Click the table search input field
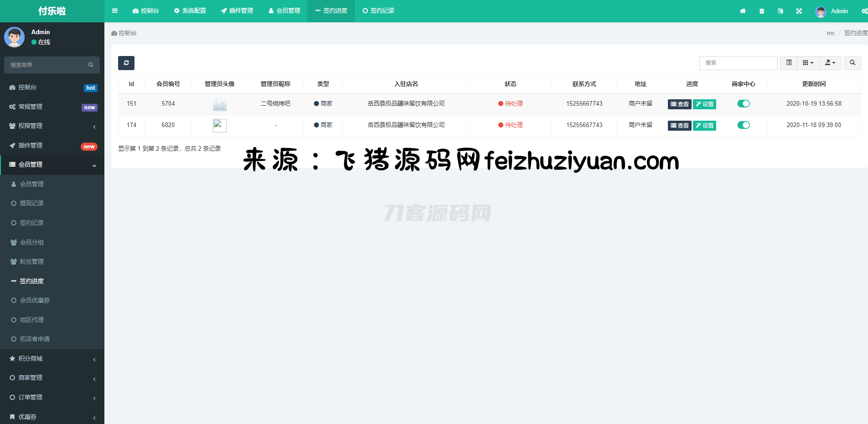 pyautogui.click(x=738, y=63)
